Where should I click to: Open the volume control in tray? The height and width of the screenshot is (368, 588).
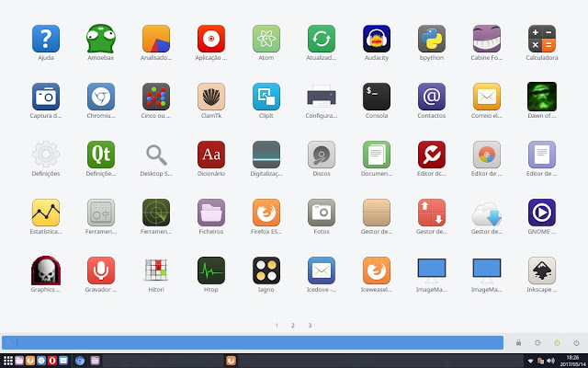click(x=550, y=362)
